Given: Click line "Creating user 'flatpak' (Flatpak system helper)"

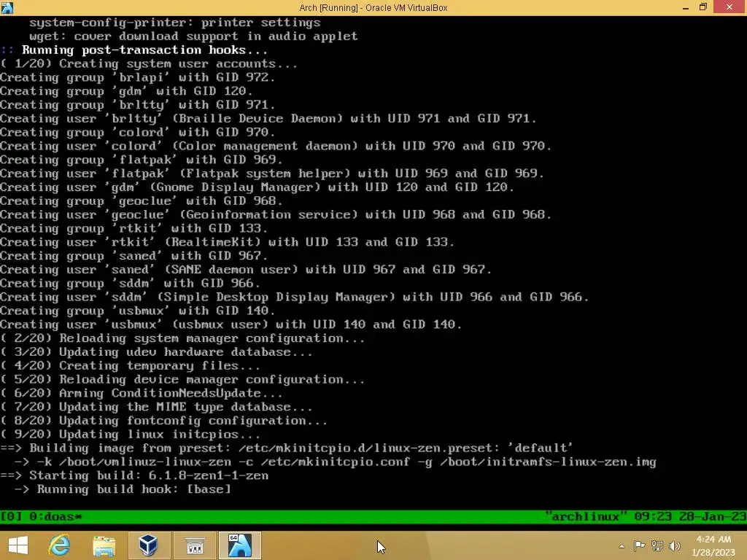Looking at the screenshot, I should coord(272,174).
